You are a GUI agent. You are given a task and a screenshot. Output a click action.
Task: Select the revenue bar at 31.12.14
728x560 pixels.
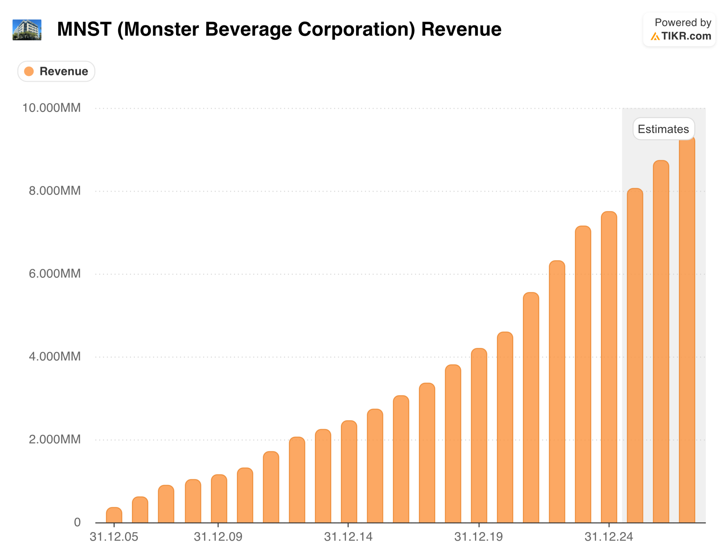[x=349, y=472]
